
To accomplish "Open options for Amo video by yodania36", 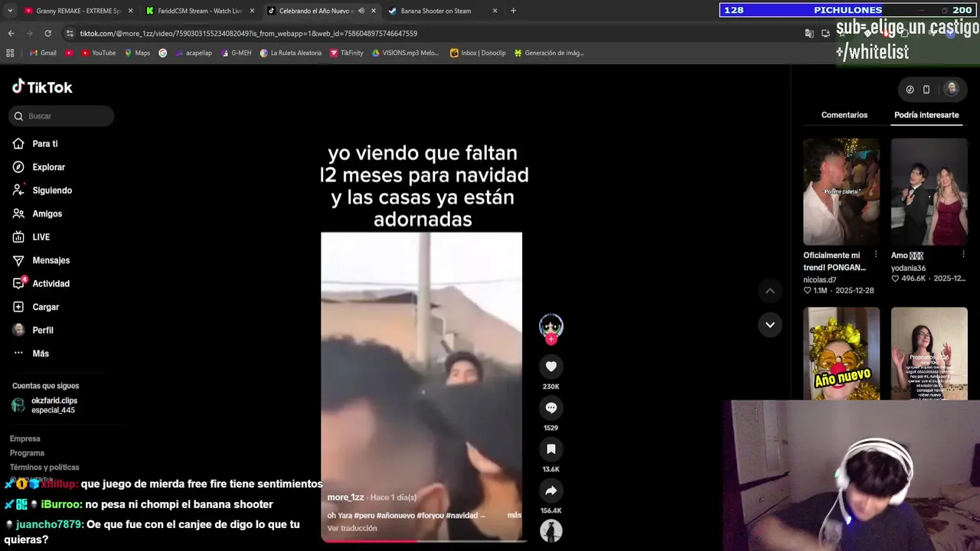I will pos(963,255).
